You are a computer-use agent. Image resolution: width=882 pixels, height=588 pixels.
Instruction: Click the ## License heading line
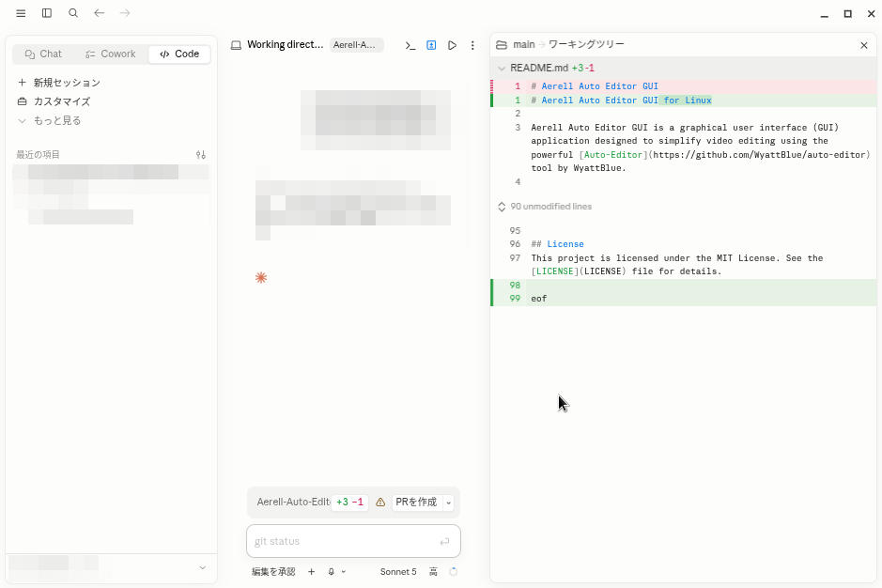(557, 244)
